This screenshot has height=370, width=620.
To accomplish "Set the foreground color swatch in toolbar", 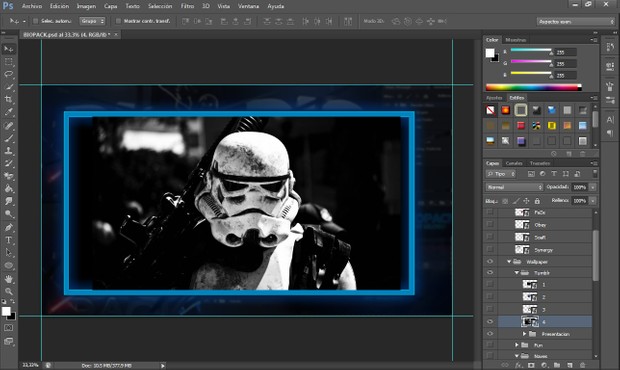I will tap(6, 311).
